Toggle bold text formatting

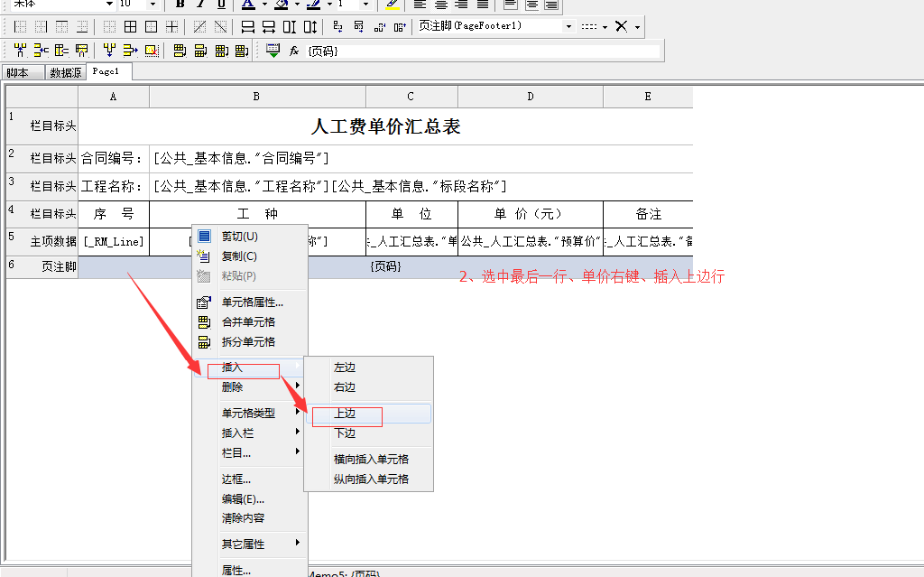pos(180,5)
